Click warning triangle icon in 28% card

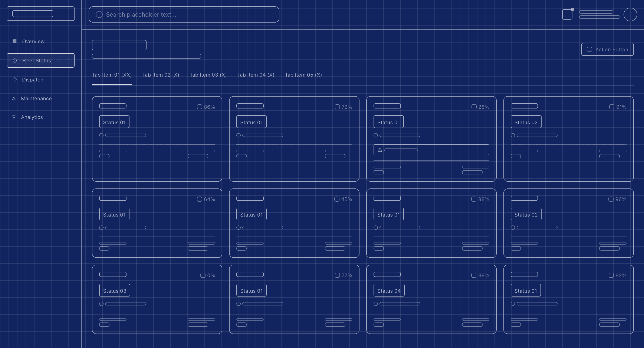[380, 150]
